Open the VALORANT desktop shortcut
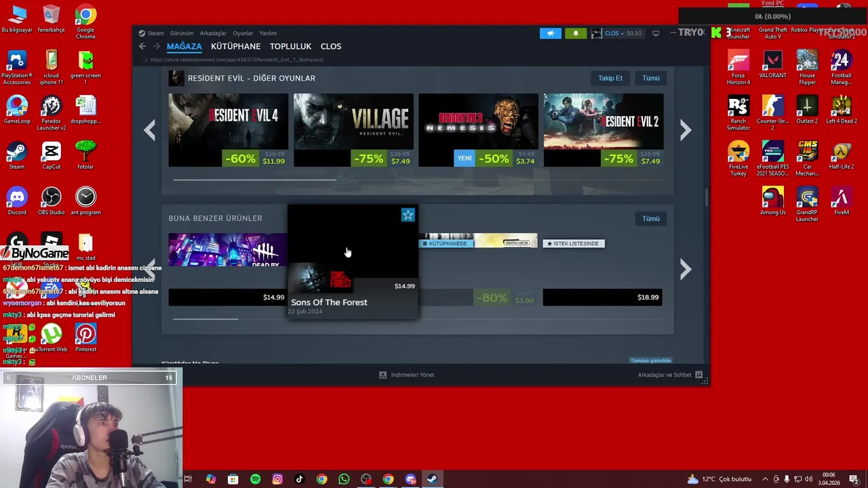The height and width of the screenshot is (488, 868). pyautogui.click(x=773, y=65)
